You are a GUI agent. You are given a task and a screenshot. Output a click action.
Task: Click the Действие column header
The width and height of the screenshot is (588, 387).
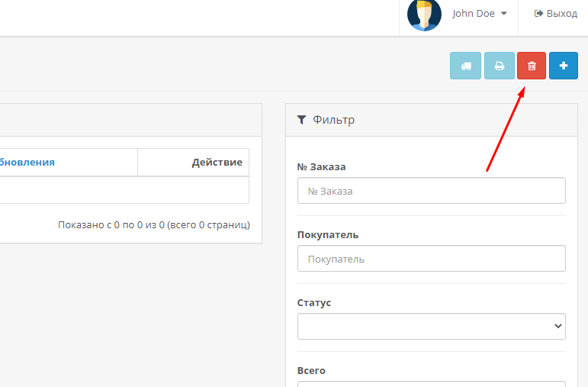pos(217,162)
